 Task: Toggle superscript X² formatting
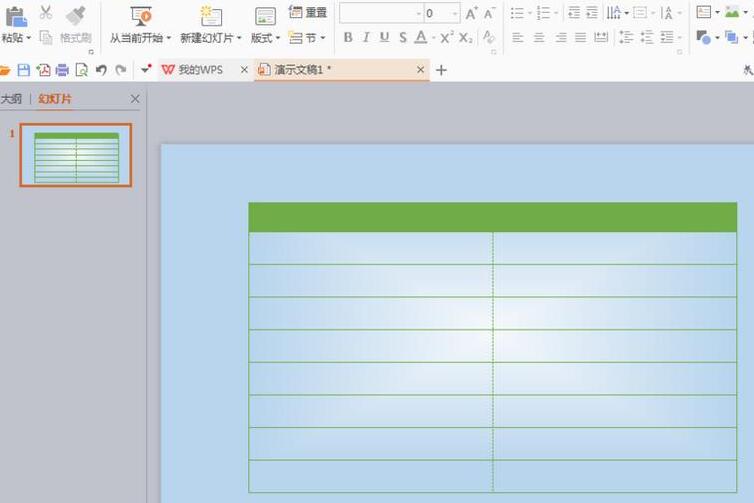point(447,37)
